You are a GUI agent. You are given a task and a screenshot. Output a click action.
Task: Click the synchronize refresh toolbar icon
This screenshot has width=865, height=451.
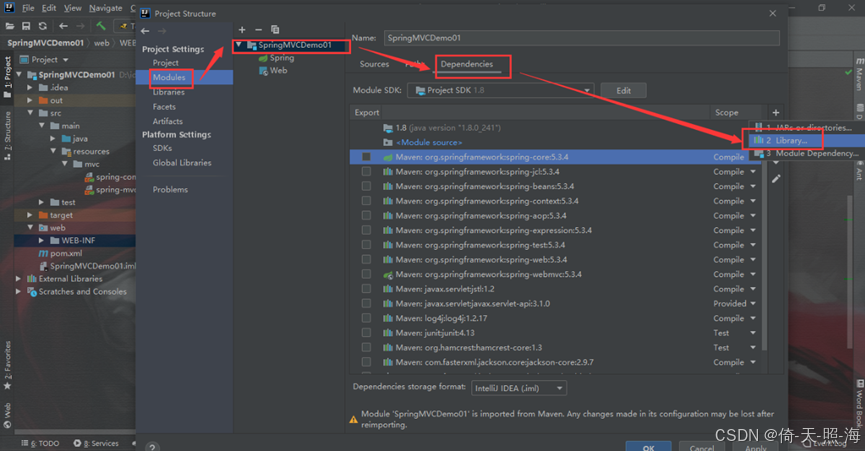coord(42,26)
